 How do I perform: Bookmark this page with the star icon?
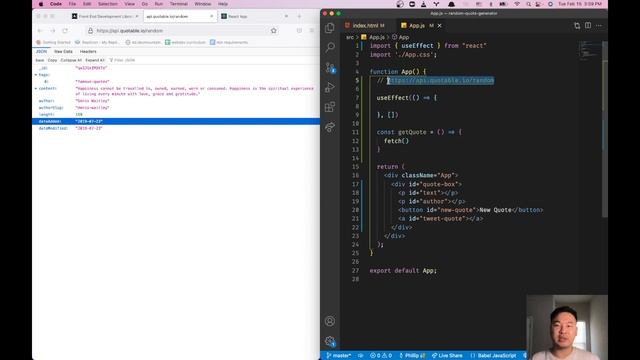pos(273,31)
